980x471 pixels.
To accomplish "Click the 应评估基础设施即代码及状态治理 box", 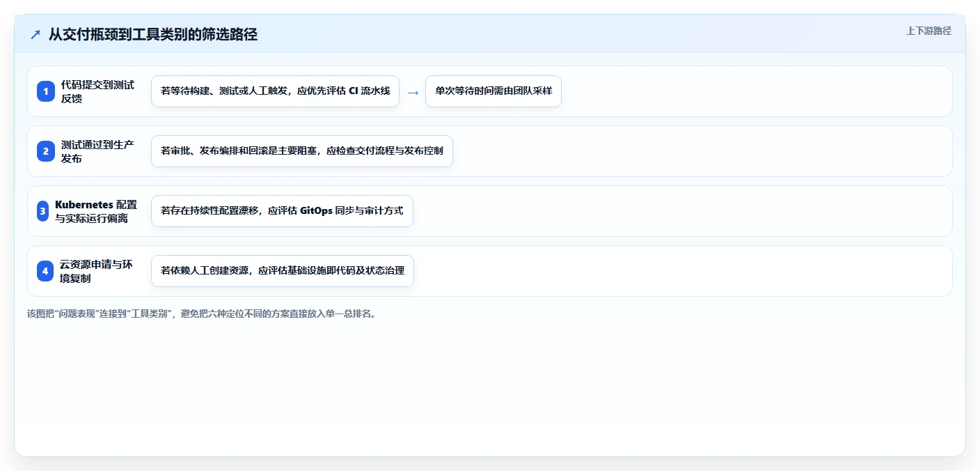I will pos(283,271).
